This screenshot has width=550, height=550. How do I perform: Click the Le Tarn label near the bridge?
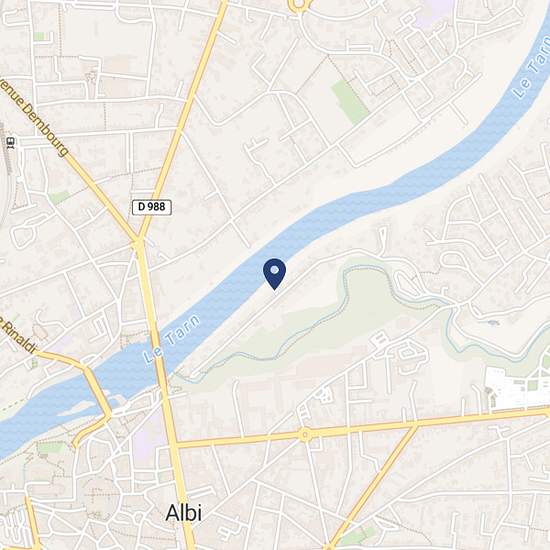coord(172,339)
